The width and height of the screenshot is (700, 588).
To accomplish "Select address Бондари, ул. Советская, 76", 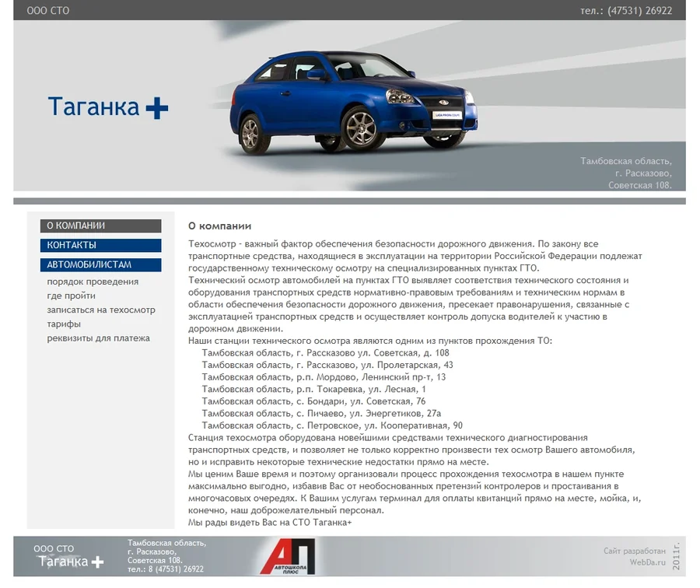I will [x=314, y=401].
